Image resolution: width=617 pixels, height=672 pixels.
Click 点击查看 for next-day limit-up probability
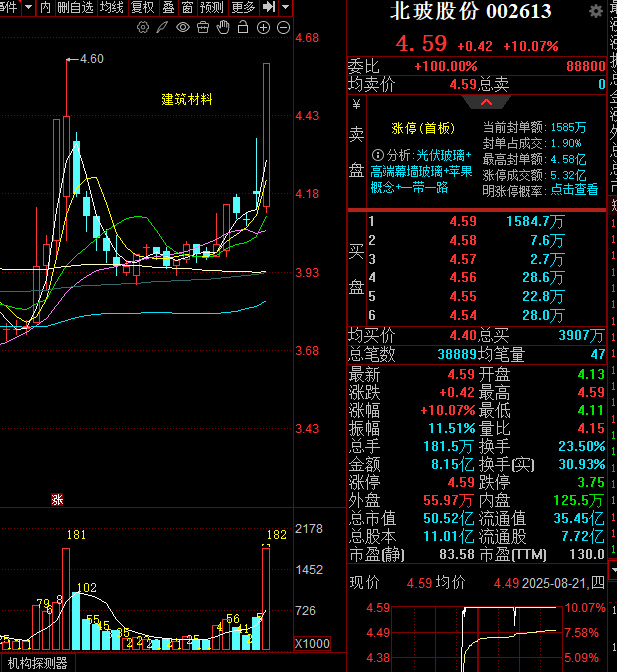574,189
